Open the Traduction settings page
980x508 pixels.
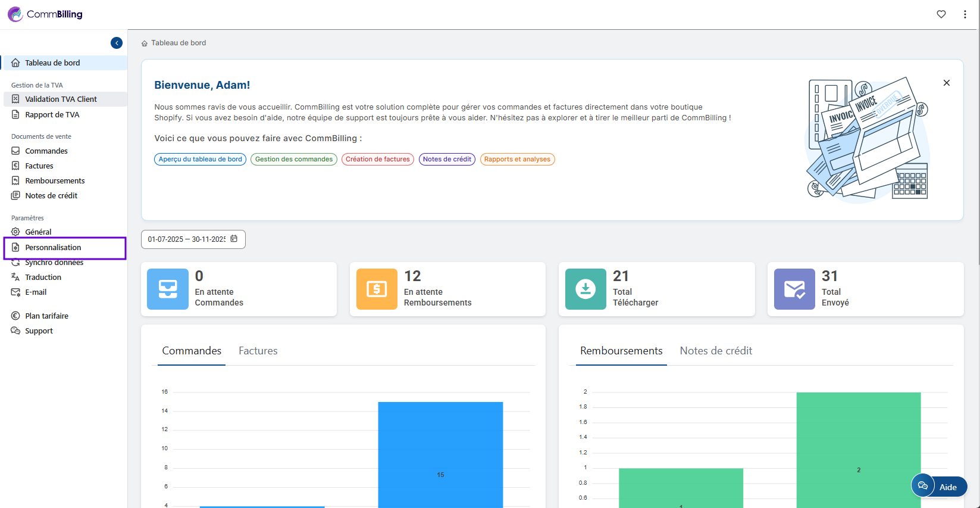[43, 278]
